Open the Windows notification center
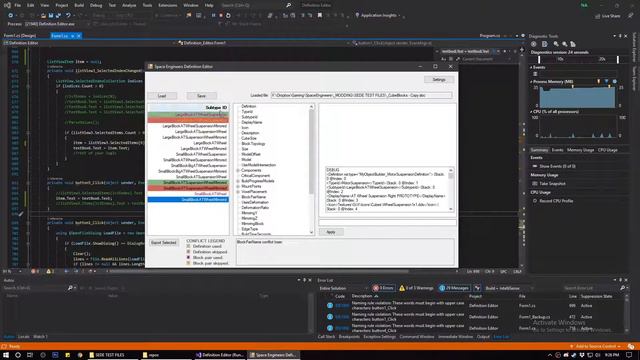Viewport: 640px width, 360px height. point(629,355)
